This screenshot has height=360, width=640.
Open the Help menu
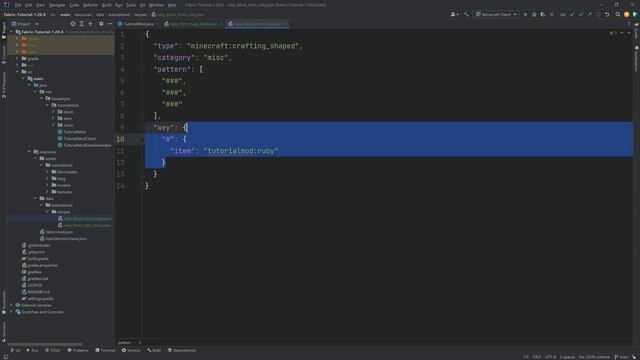click(172, 5)
